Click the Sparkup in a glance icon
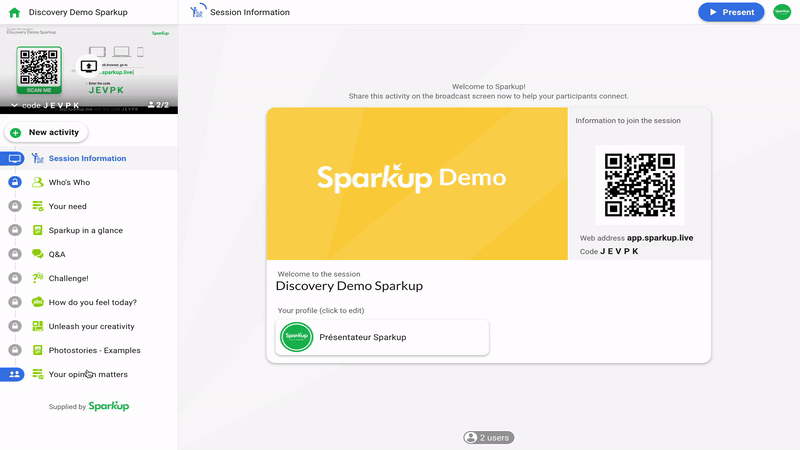Image resolution: width=800 pixels, height=450 pixels. click(x=38, y=230)
